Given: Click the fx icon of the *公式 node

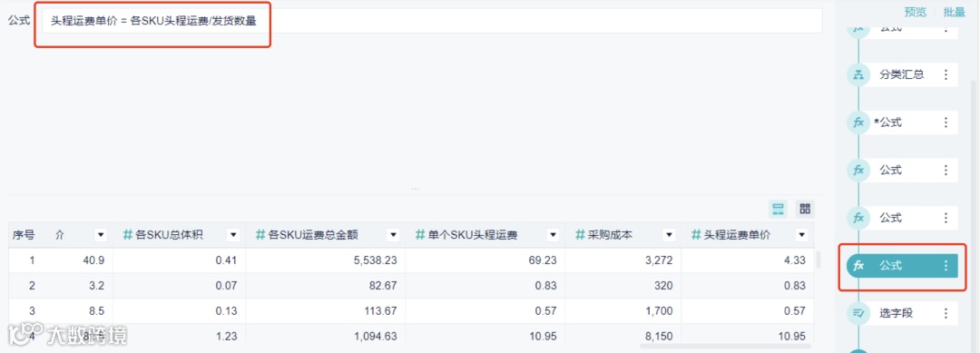Looking at the screenshot, I should click(x=858, y=123).
